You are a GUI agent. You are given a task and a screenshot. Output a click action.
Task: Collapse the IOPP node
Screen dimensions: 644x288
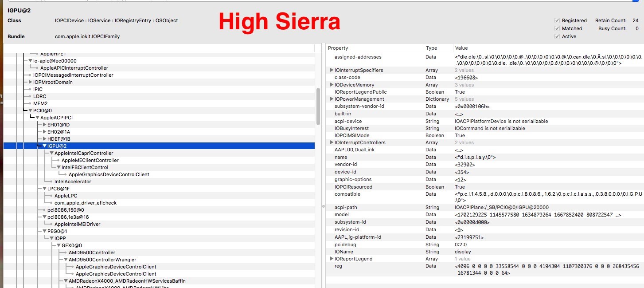[x=51, y=238]
